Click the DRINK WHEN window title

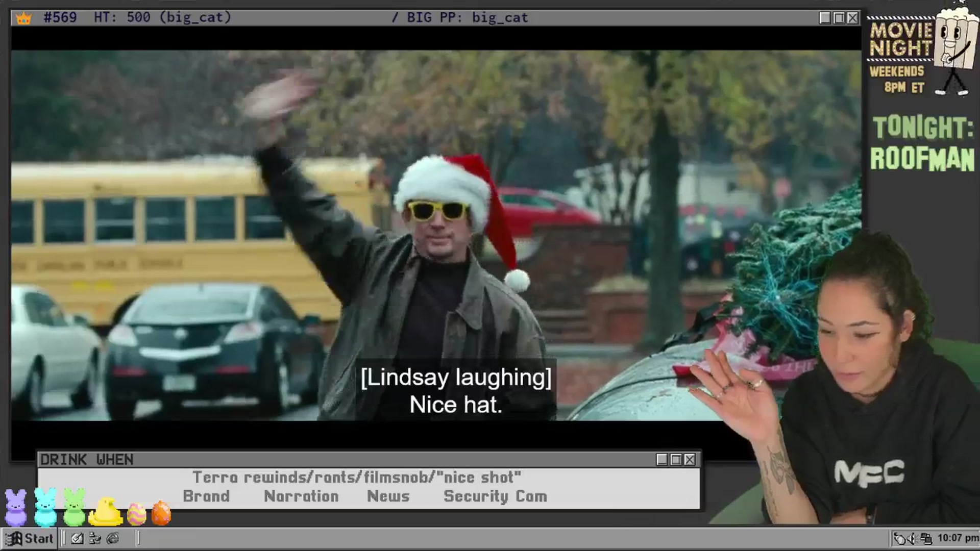click(x=87, y=460)
